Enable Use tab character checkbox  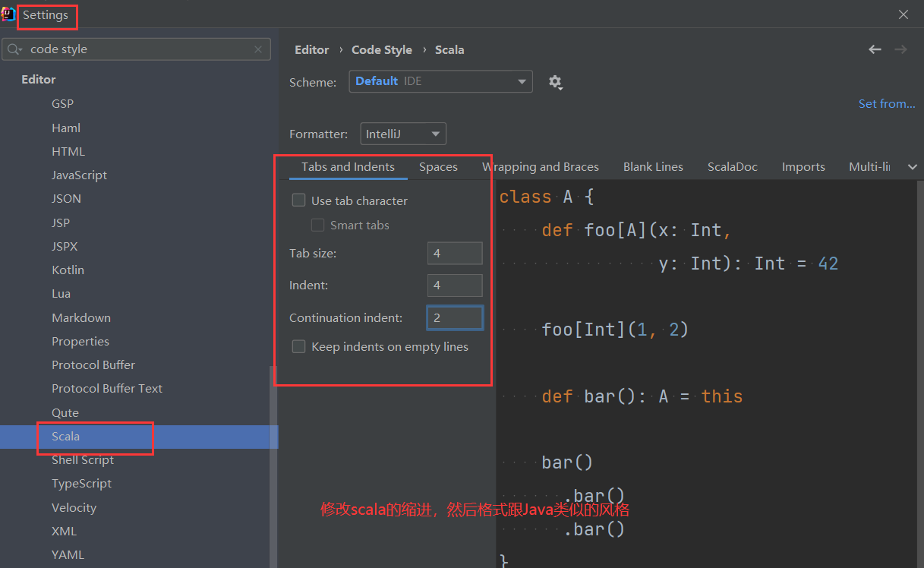[299, 200]
